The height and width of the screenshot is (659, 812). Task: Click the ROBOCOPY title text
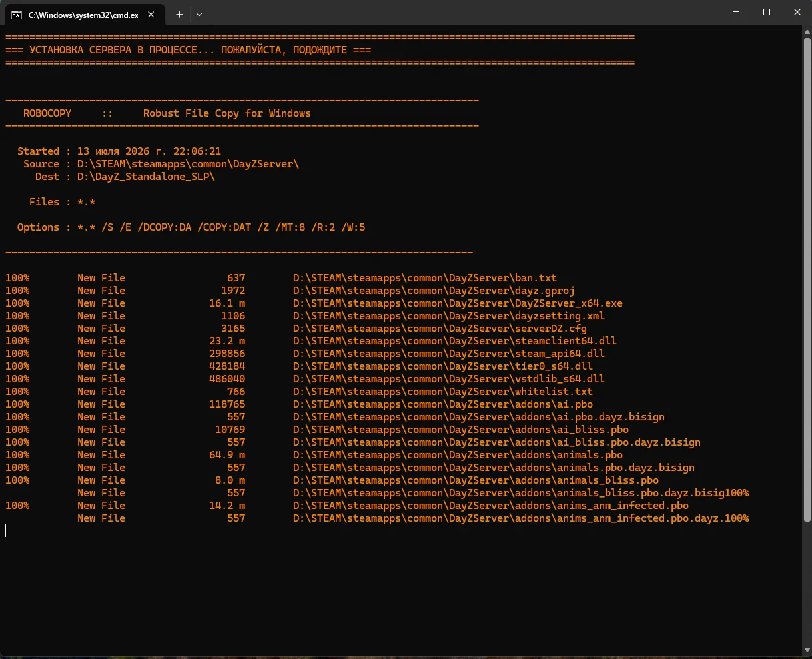click(x=47, y=113)
